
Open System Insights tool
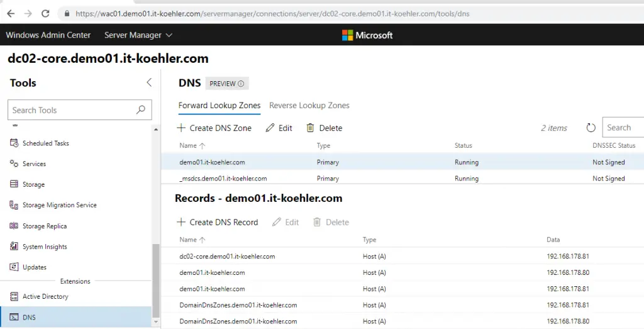[44, 247]
